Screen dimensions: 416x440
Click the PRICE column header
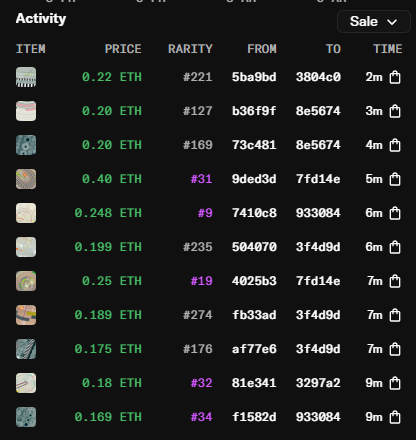123,49
